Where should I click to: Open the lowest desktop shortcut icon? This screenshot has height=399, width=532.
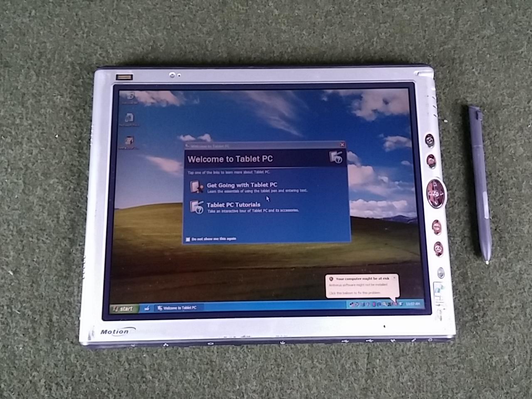tap(129, 140)
